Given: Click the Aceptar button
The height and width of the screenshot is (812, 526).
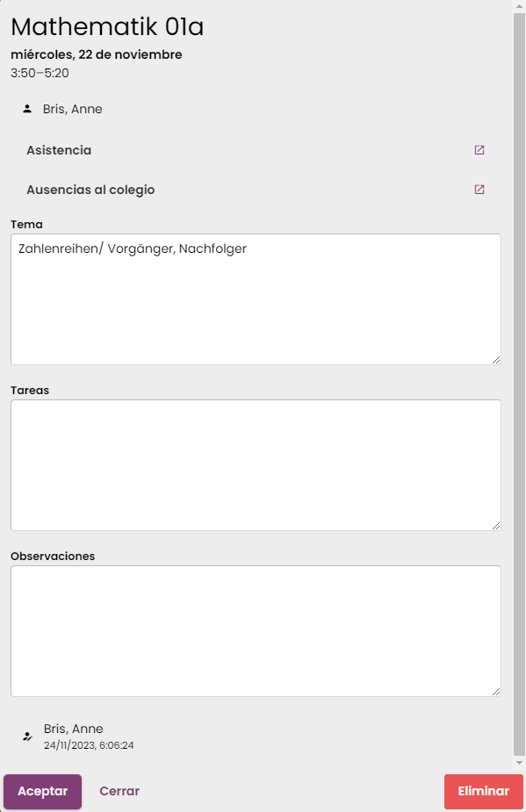Looking at the screenshot, I should coord(42,791).
